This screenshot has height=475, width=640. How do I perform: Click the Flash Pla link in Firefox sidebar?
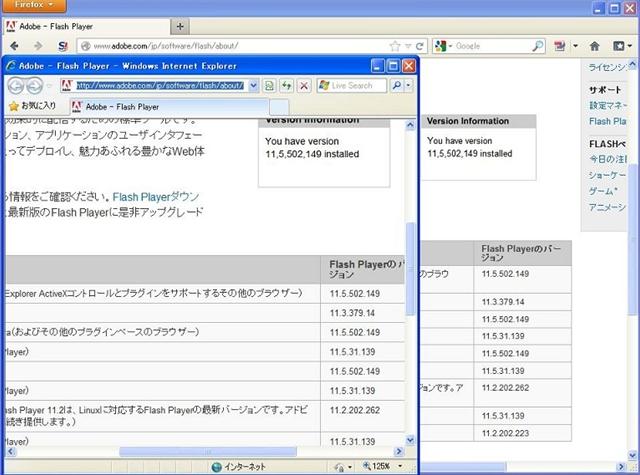click(x=607, y=122)
